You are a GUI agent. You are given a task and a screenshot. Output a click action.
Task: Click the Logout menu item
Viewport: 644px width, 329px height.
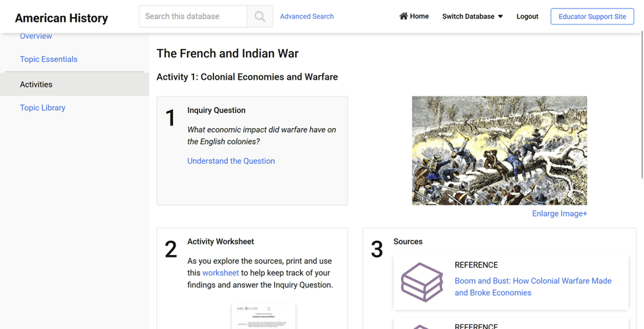(527, 17)
